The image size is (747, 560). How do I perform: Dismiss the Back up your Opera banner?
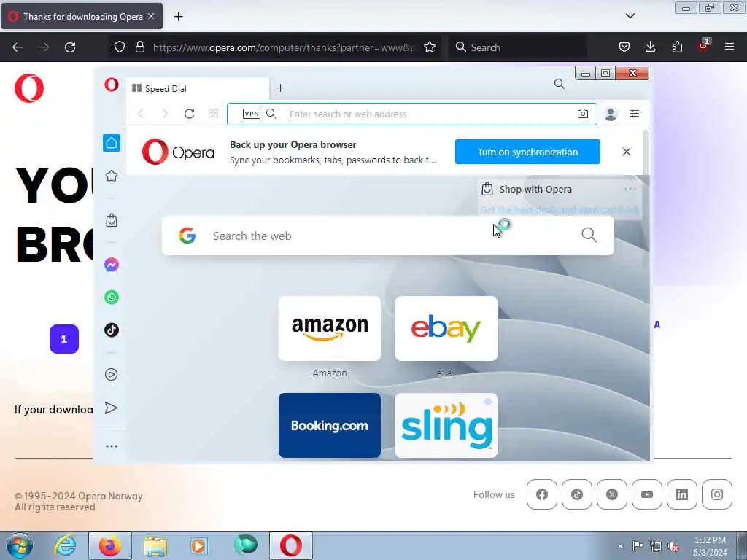[x=627, y=152]
